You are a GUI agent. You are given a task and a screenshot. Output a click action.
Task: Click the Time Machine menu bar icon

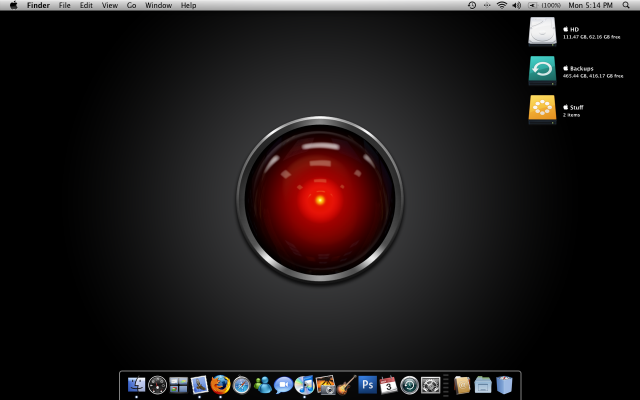click(x=472, y=5)
